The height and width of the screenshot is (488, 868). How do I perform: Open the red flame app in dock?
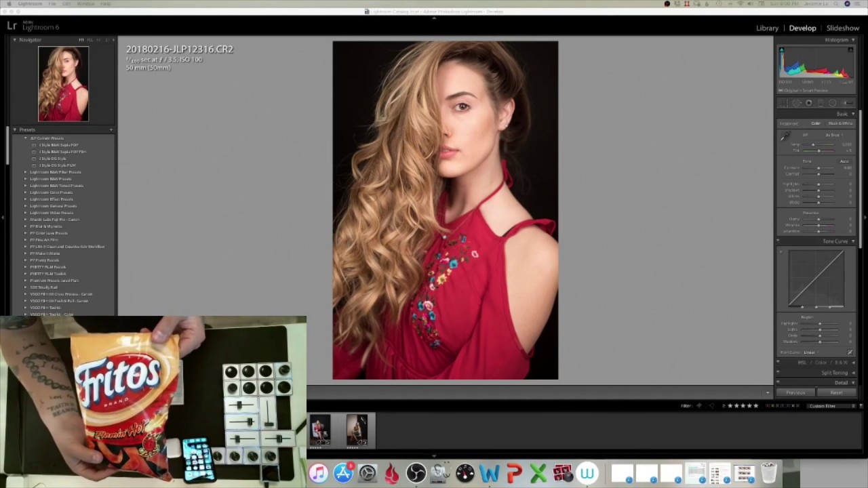tap(392, 472)
